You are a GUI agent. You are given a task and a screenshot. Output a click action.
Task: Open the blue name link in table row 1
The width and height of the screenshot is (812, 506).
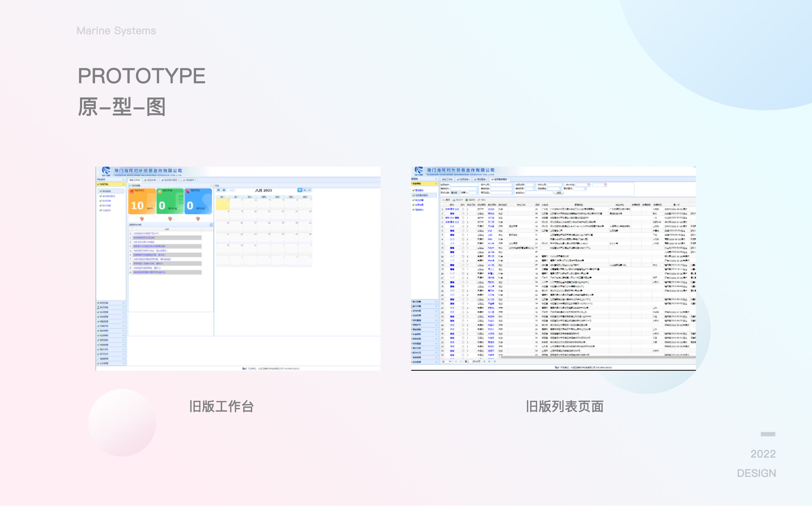tap(491, 209)
